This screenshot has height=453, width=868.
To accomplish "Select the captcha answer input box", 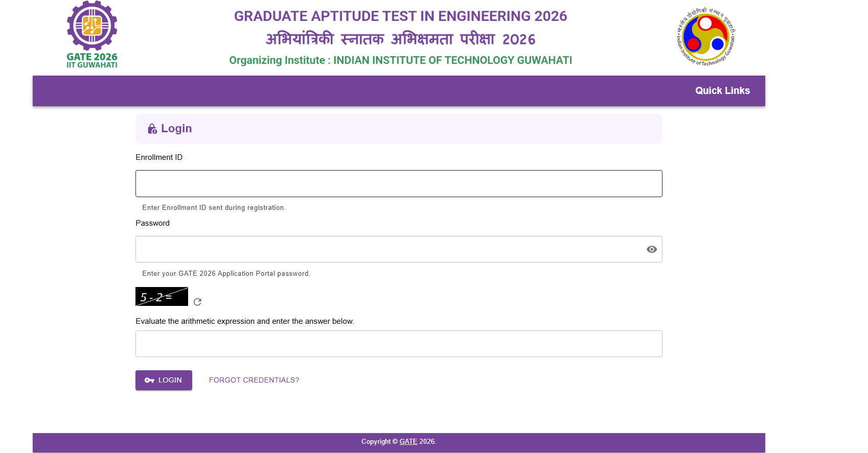I will pyautogui.click(x=399, y=344).
